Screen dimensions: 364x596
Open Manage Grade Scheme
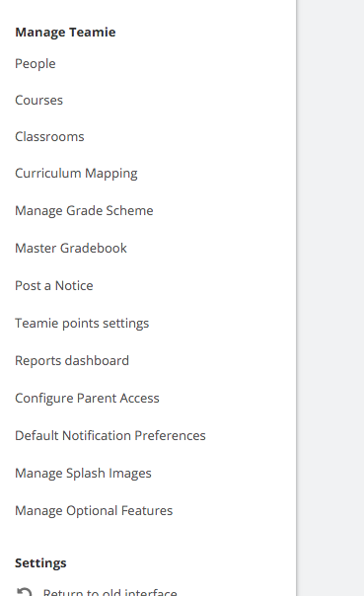click(x=84, y=210)
